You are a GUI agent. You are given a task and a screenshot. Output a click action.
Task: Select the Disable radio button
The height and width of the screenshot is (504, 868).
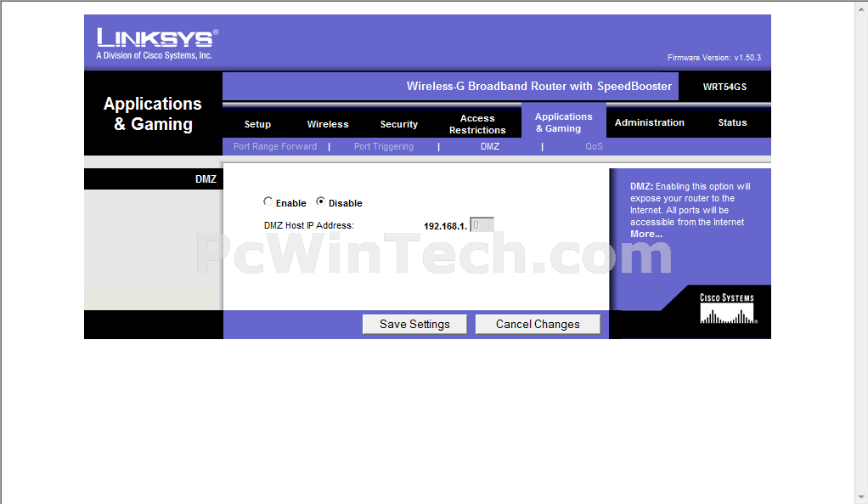[x=320, y=201]
